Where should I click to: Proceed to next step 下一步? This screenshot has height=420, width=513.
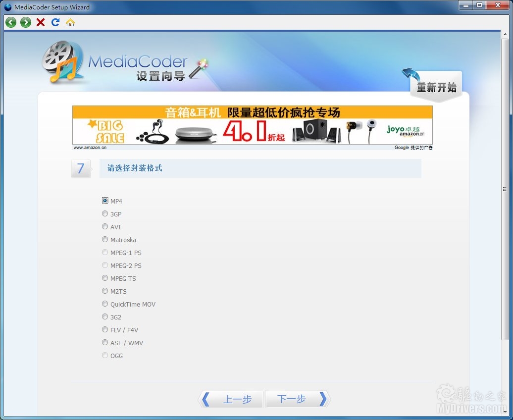tap(298, 399)
